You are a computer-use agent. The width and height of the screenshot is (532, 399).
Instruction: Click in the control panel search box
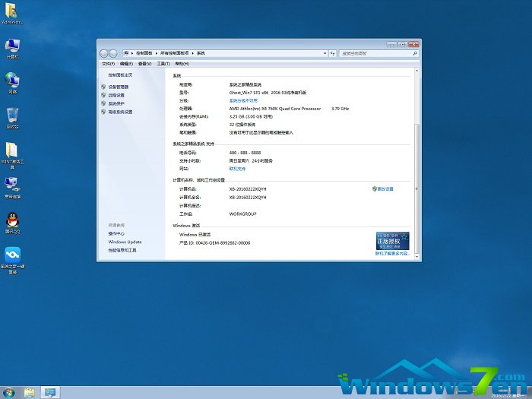[x=375, y=53]
